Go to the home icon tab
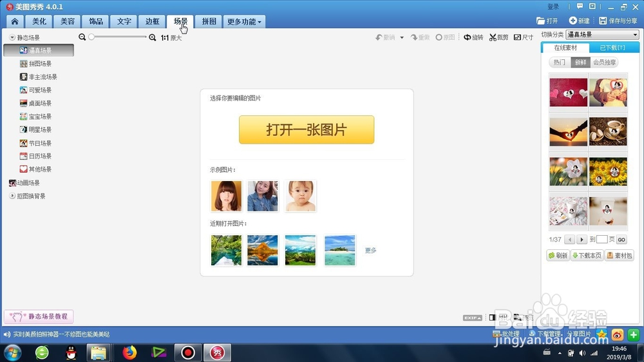 15,21
